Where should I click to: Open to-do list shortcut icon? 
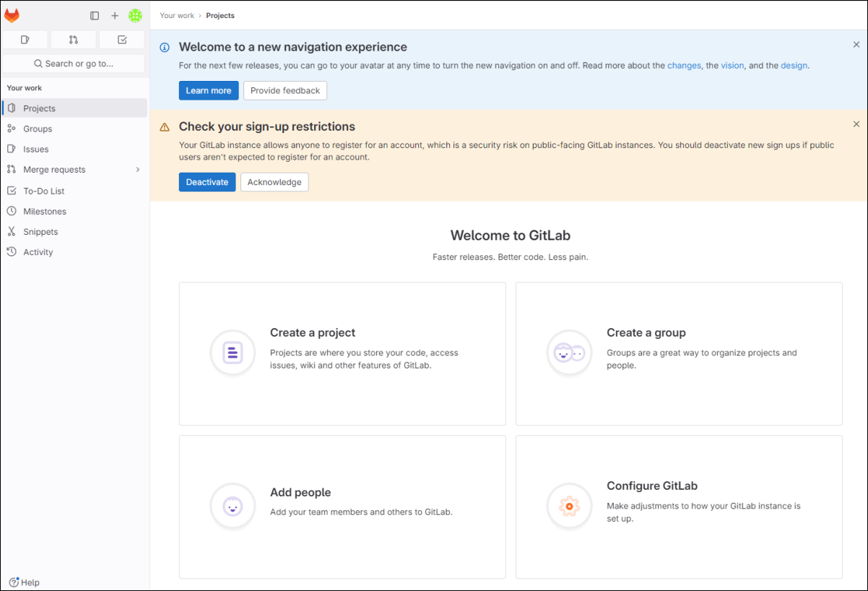(x=122, y=40)
